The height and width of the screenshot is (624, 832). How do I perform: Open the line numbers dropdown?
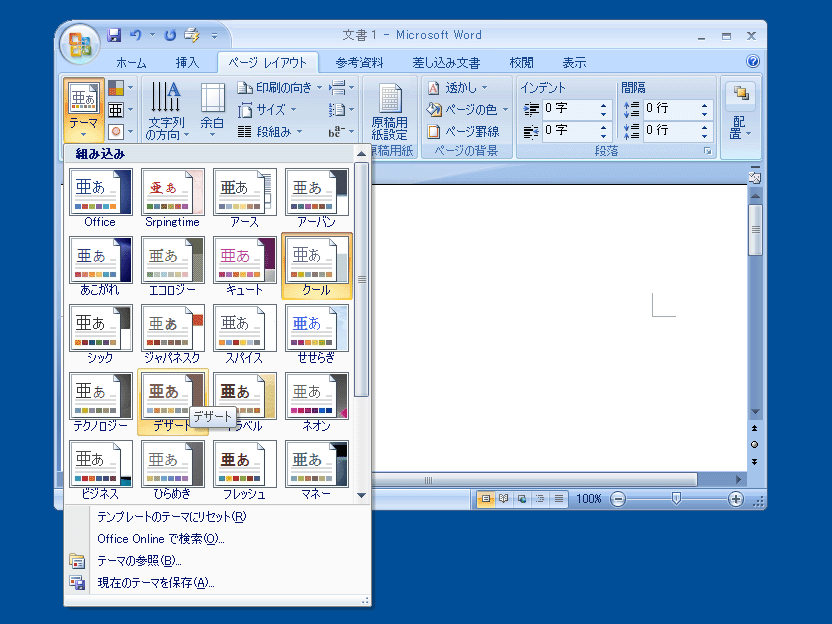pyautogui.click(x=341, y=110)
